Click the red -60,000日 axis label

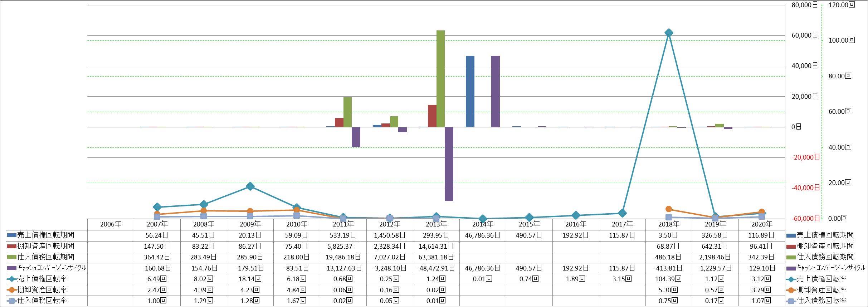(x=805, y=219)
